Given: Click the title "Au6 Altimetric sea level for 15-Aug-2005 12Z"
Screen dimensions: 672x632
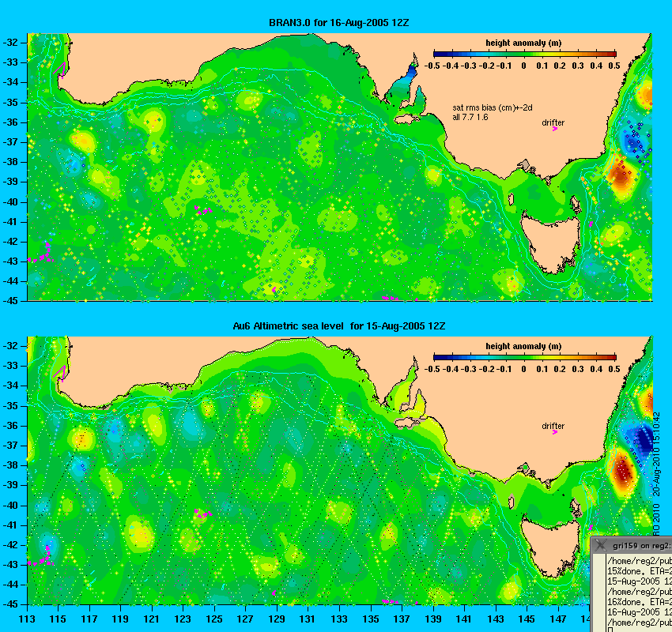Looking at the screenshot, I should click(x=338, y=325).
